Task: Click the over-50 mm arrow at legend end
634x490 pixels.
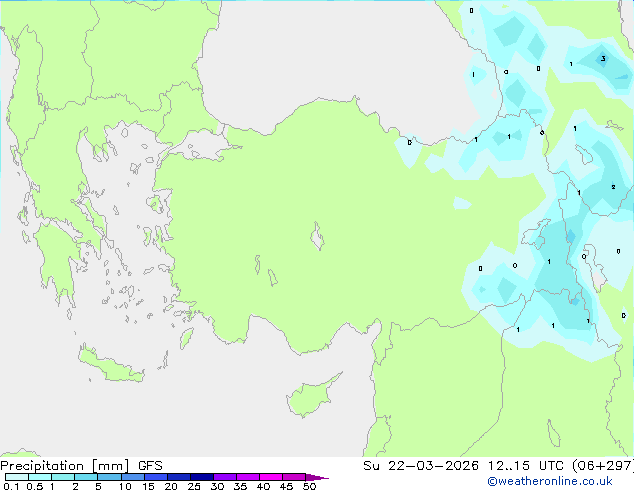Action: tap(317, 477)
